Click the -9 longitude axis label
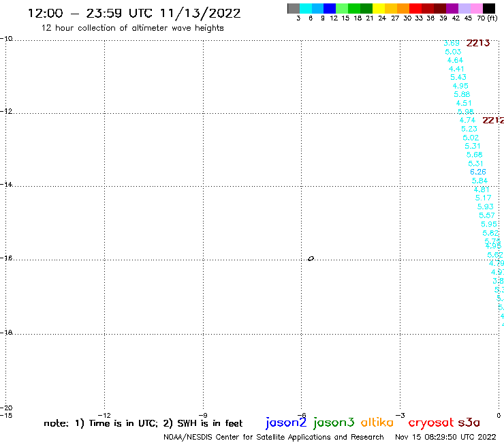 203,415
